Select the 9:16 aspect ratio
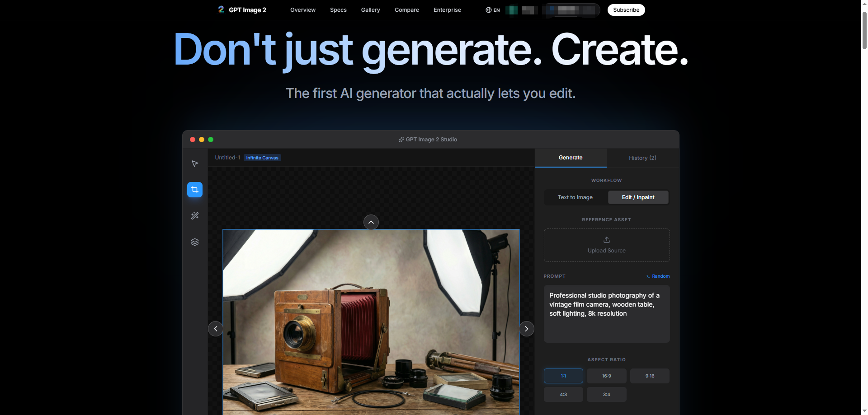This screenshot has width=868, height=415. tap(650, 376)
